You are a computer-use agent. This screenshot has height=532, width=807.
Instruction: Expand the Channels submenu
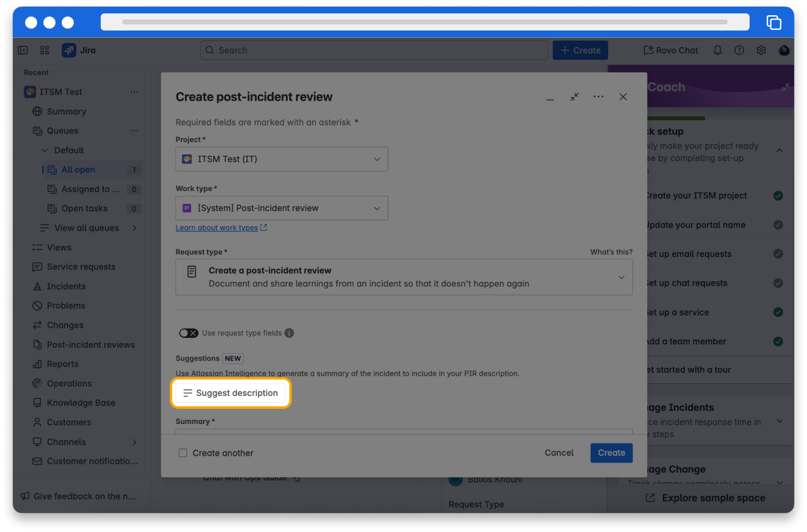click(134, 442)
